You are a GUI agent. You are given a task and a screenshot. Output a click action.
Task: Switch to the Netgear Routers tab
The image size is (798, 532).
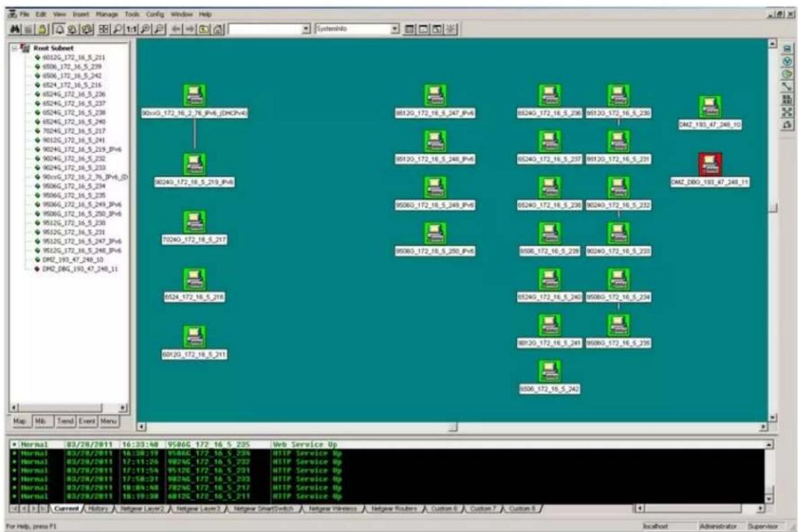coord(394,508)
